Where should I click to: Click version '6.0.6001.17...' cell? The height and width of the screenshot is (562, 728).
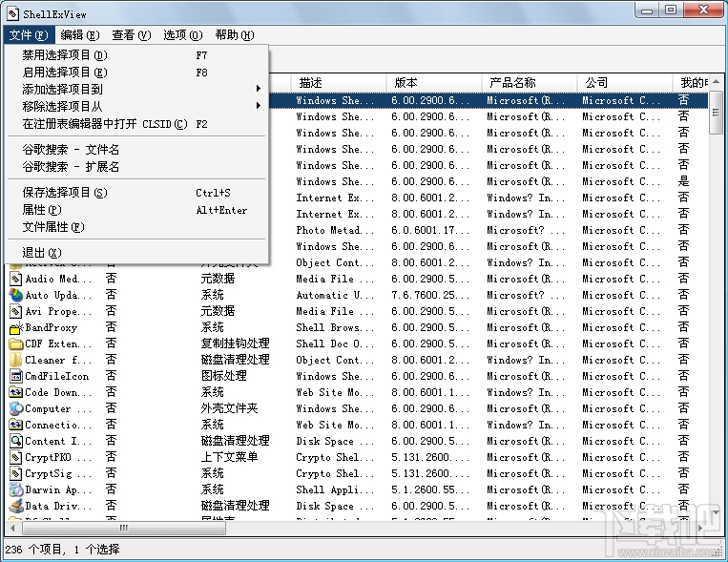[x=430, y=230]
